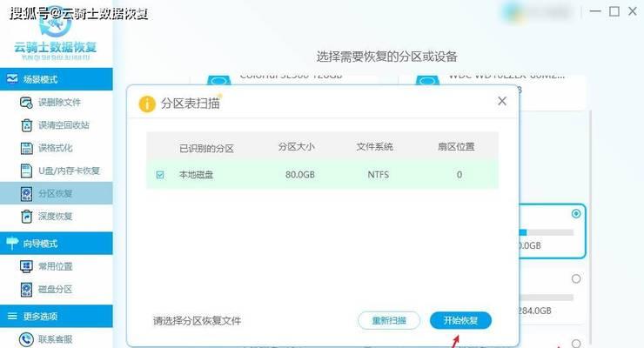
Task: Click the drive list vertical scrollbar
Action: pos(591,225)
